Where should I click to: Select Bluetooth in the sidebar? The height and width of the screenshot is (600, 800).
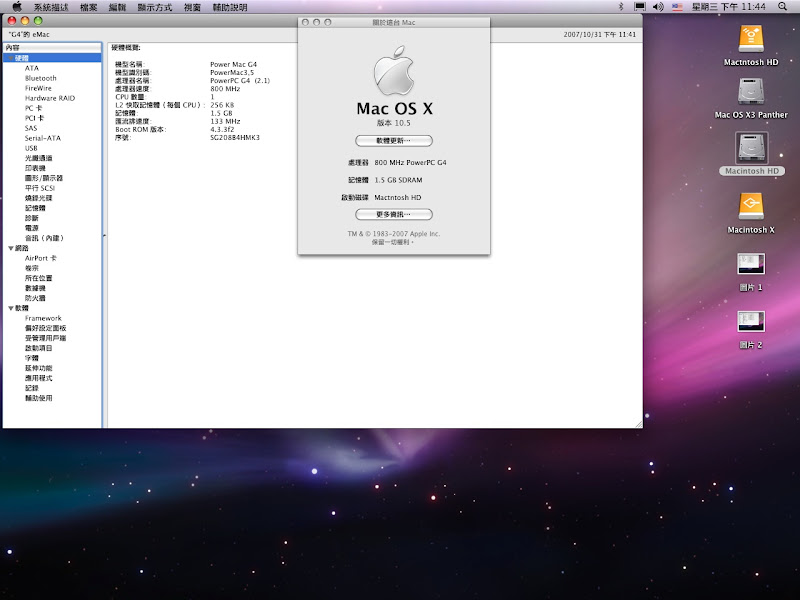[41, 78]
